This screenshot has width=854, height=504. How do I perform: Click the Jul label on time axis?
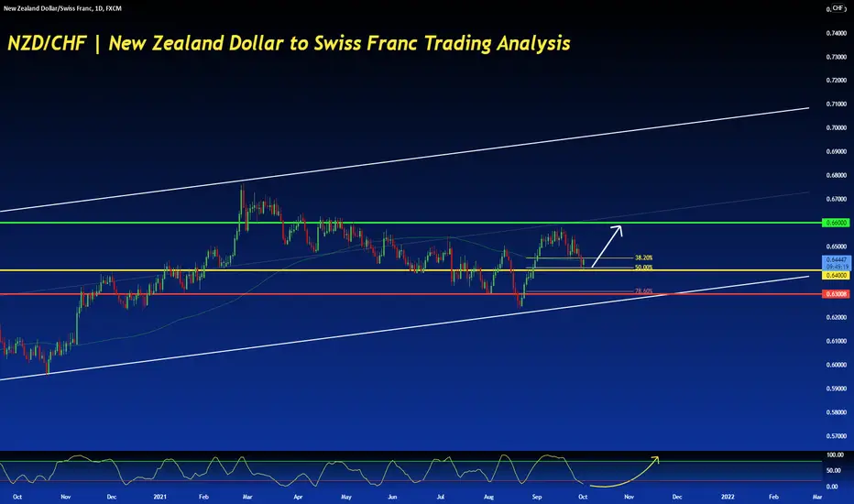[x=441, y=497]
